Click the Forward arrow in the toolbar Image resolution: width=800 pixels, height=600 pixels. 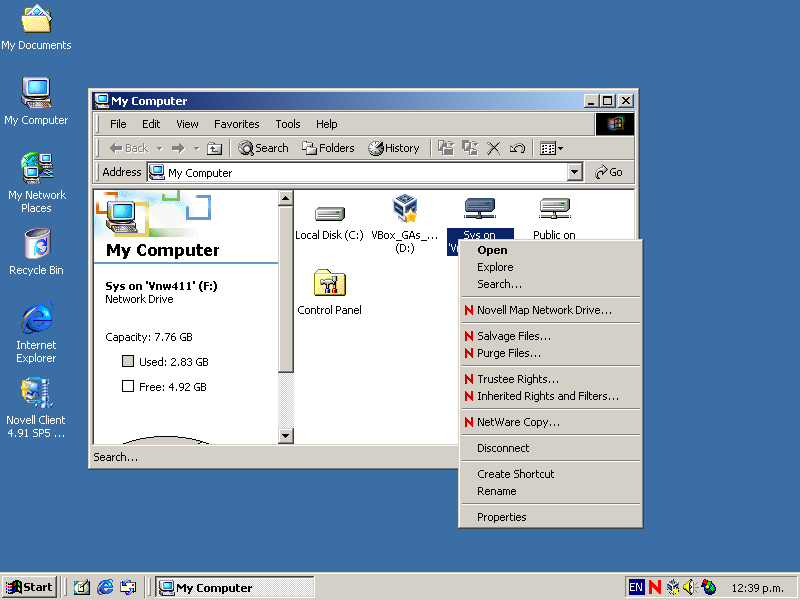tap(178, 148)
